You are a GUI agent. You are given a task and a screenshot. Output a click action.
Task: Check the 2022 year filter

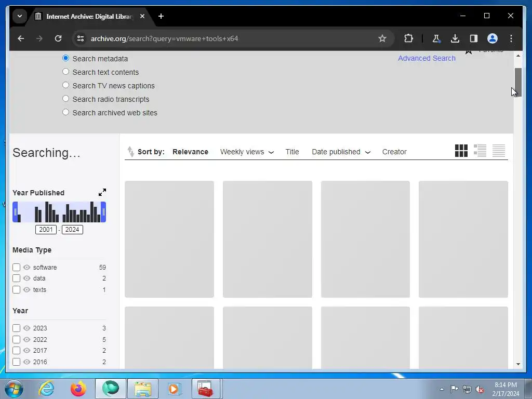(16, 340)
